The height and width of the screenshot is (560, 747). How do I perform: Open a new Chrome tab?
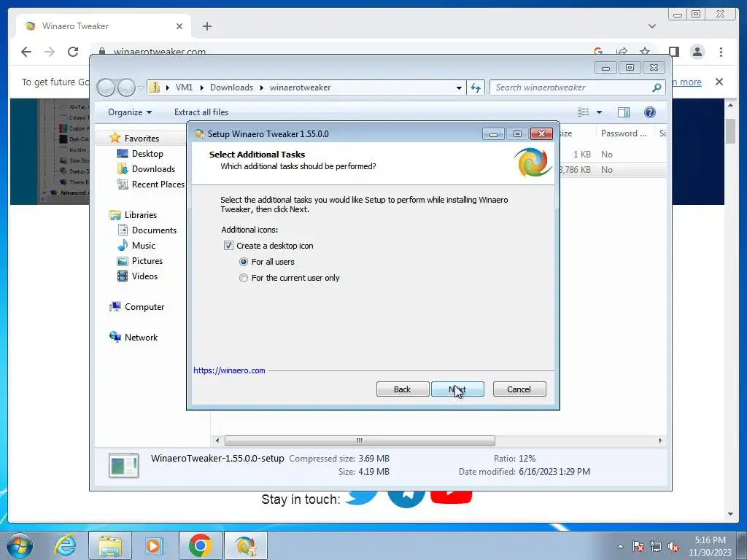[x=206, y=26]
